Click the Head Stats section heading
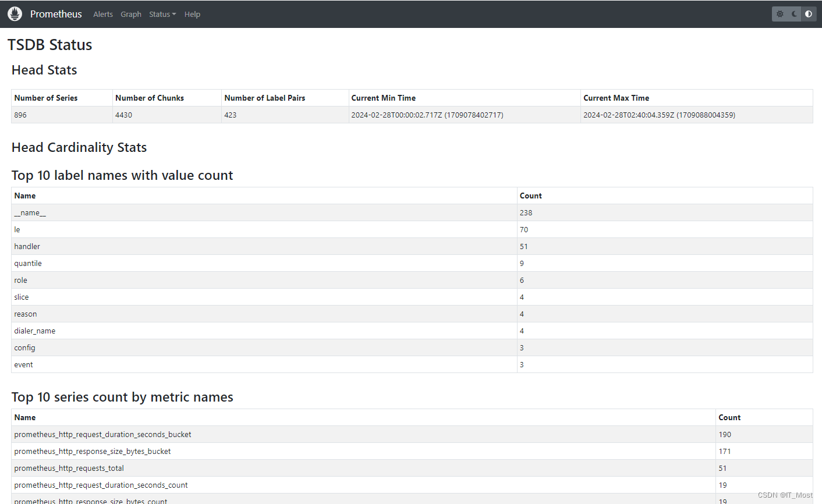The height and width of the screenshot is (504, 822). tap(44, 70)
